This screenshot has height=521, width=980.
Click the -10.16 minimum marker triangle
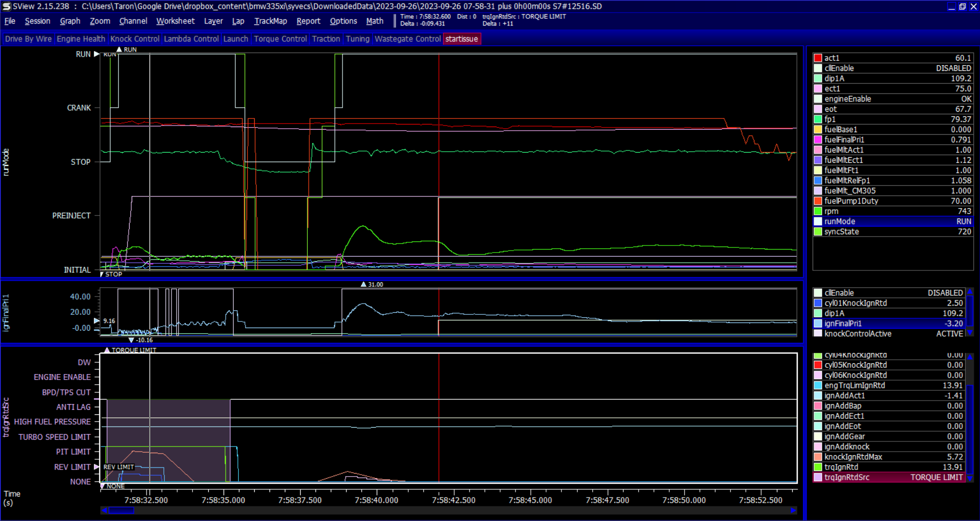pos(131,340)
